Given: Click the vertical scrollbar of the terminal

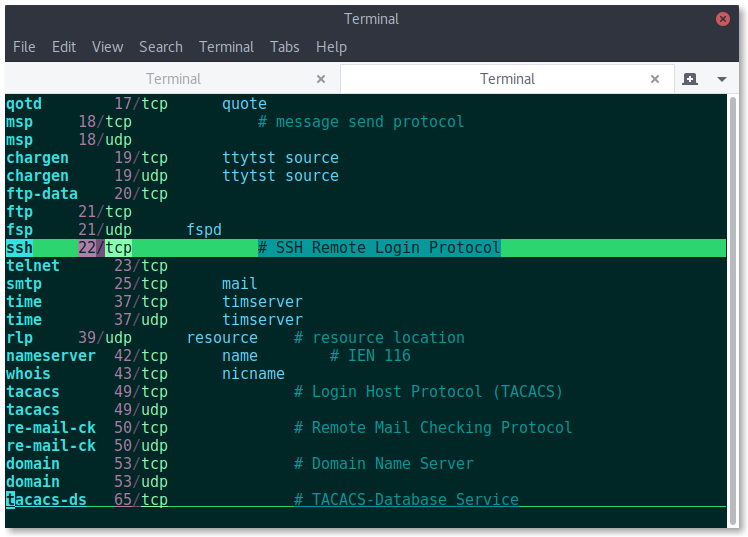Looking at the screenshot, I should [733, 310].
